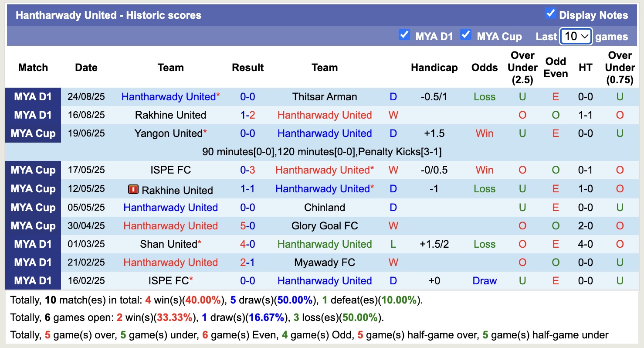Click the 4-0 Shan United result
The width and height of the screenshot is (644, 348).
247,244
